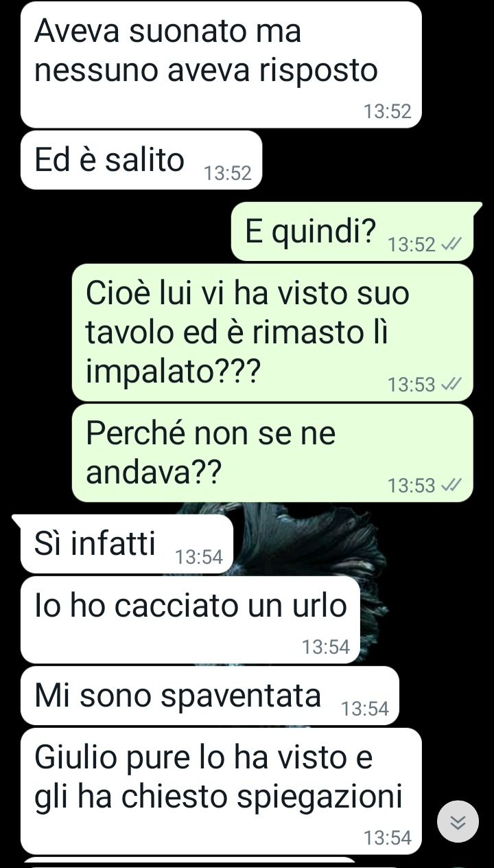Select the message mentioning Giulio
494x868 pixels.
pyautogui.click(x=221, y=791)
